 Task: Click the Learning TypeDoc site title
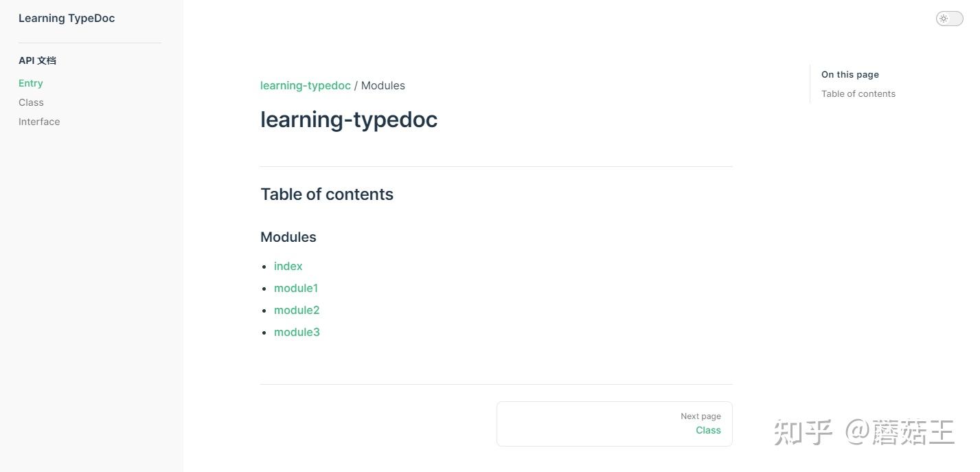(66, 18)
